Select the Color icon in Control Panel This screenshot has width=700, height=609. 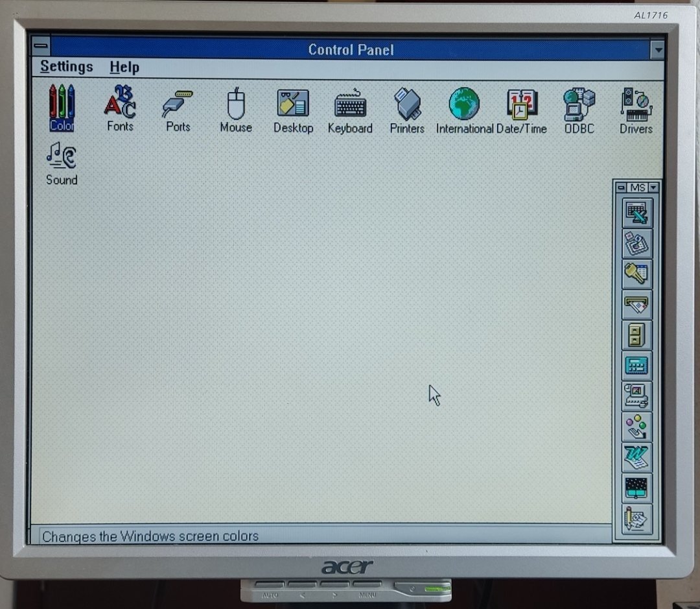point(62,108)
